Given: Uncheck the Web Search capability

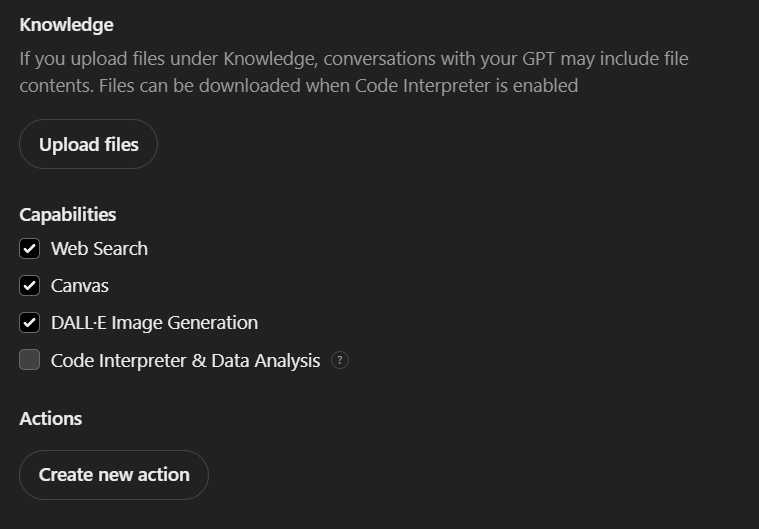Looking at the screenshot, I should (30, 249).
